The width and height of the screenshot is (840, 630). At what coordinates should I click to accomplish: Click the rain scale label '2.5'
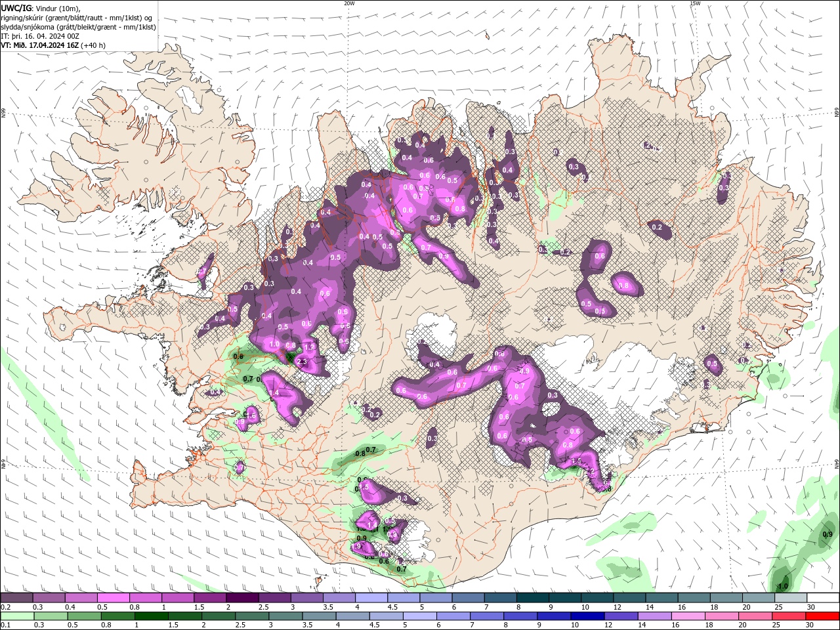coord(240,625)
